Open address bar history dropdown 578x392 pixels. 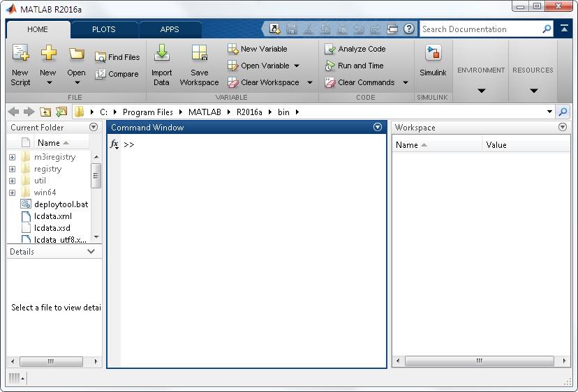549,112
